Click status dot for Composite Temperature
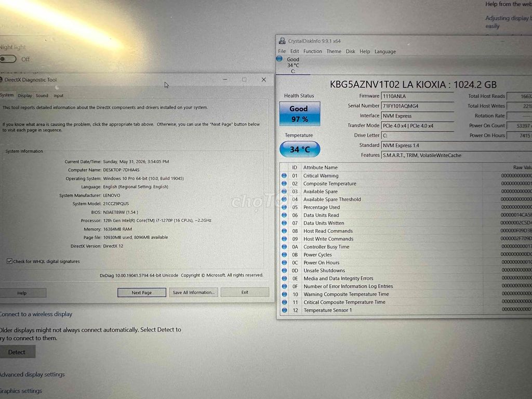Screen dimensions: 532x399 pos(284,183)
